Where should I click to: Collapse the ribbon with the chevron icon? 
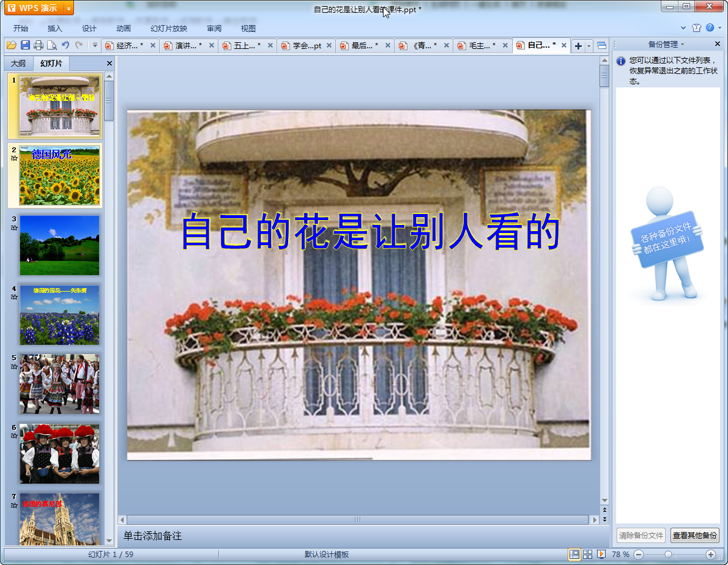(x=683, y=28)
